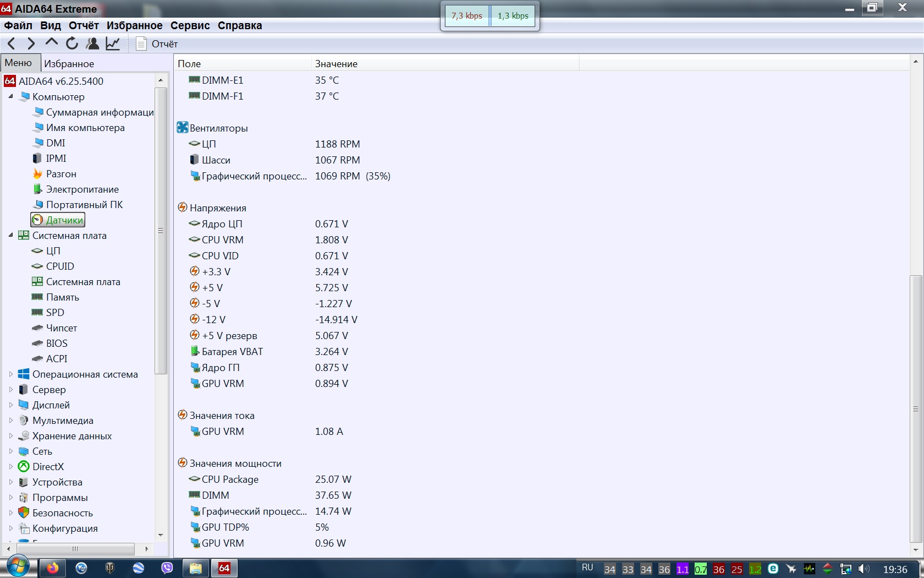The image size is (924, 578).
Task: Click the icon beside Значения тока heading
Action: coord(183,415)
